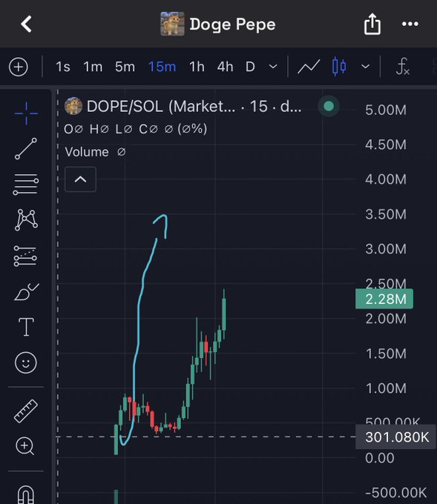Select the crosshair cursor tool
Image resolution: width=437 pixels, height=504 pixels.
pos(26,113)
